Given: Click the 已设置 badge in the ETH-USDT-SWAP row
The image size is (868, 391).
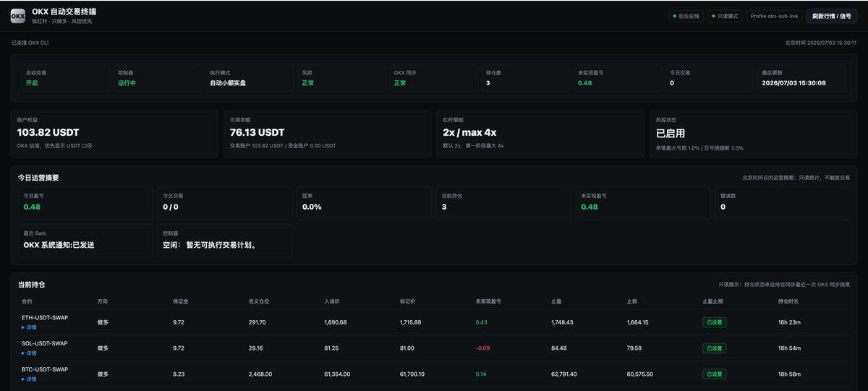Looking at the screenshot, I should [714, 322].
